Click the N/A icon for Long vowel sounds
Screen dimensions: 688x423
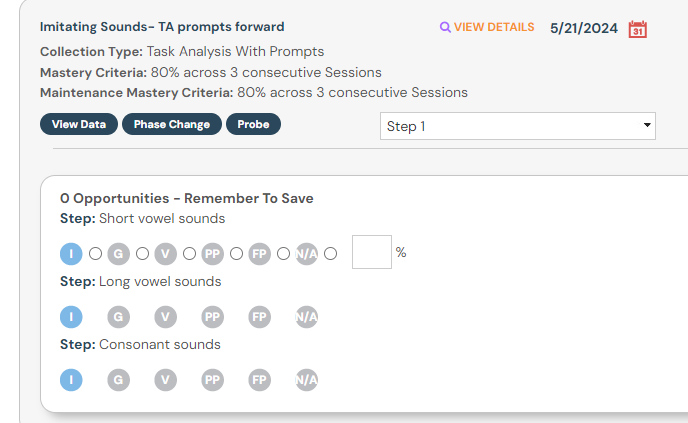coord(307,317)
